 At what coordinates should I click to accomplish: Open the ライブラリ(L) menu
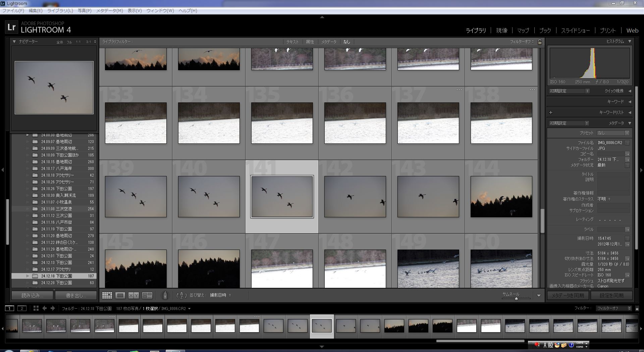tap(60, 11)
